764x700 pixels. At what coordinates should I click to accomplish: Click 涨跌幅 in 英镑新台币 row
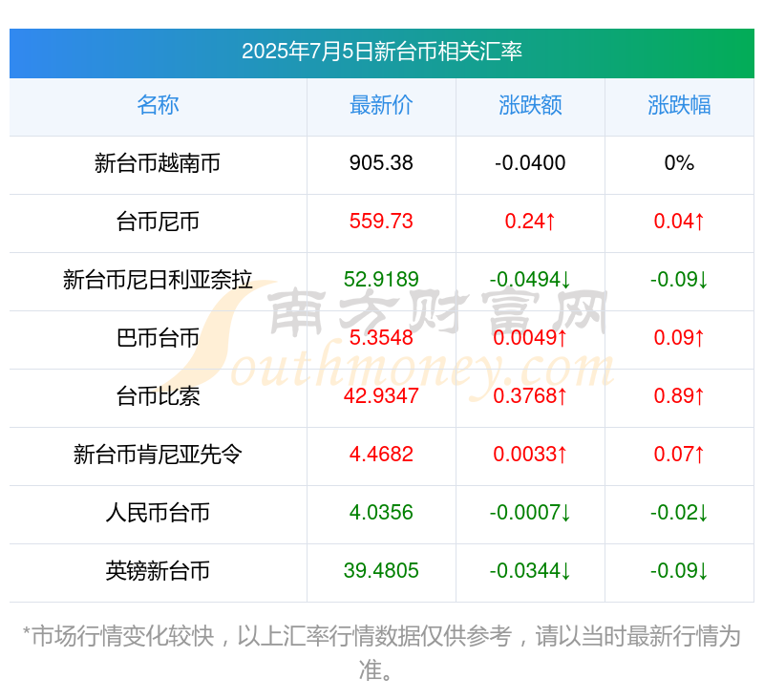[679, 571]
